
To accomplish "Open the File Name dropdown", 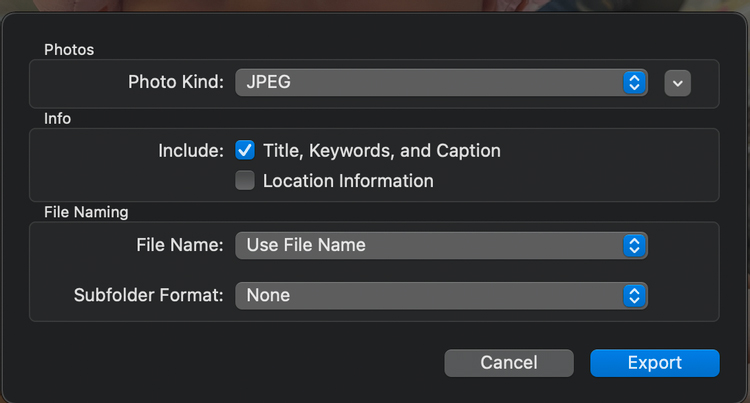I will tap(441, 245).
